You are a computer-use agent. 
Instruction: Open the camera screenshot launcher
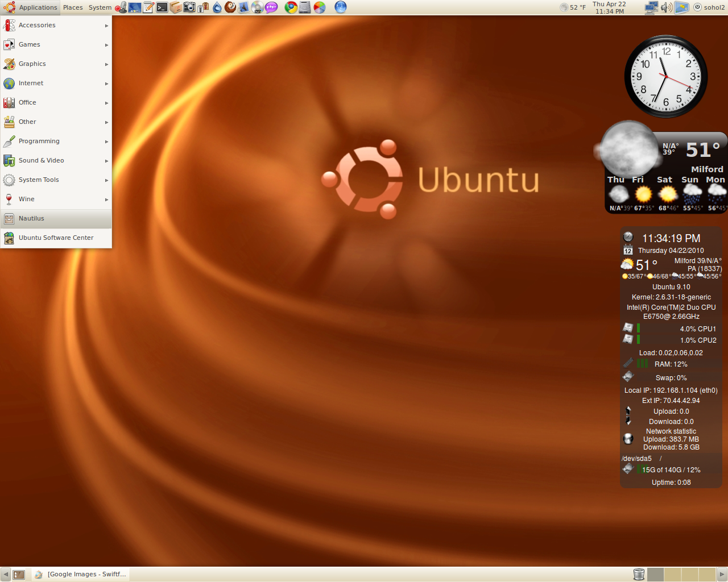click(189, 7)
